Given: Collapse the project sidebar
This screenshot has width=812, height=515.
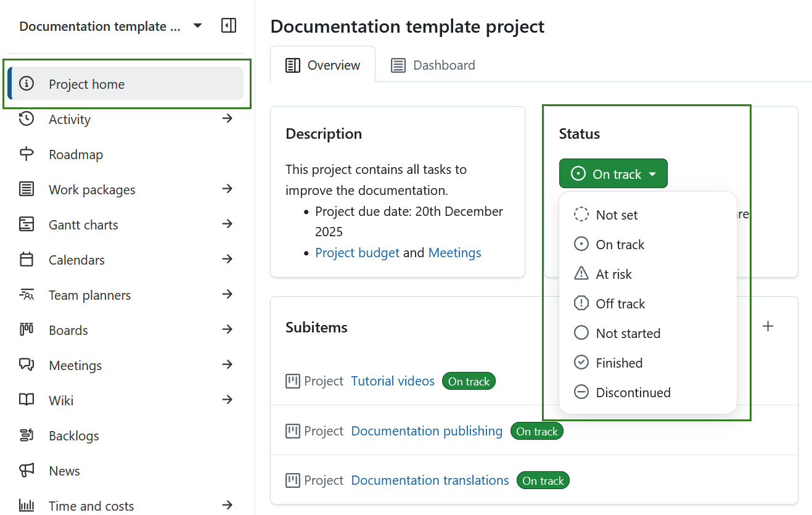Looking at the screenshot, I should coord(228,25).
